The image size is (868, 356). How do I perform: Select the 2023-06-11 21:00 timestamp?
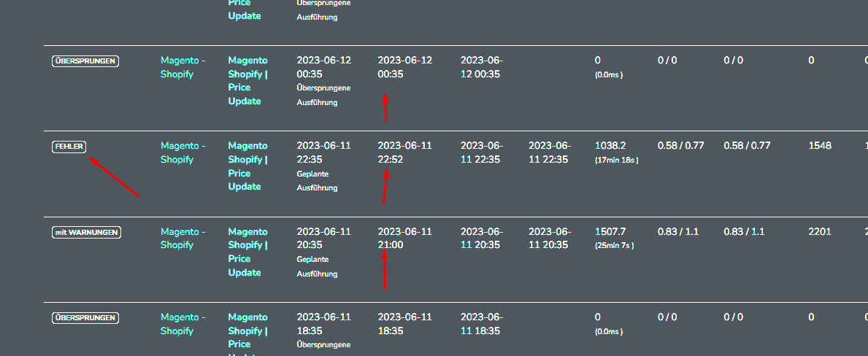[404, 239]
